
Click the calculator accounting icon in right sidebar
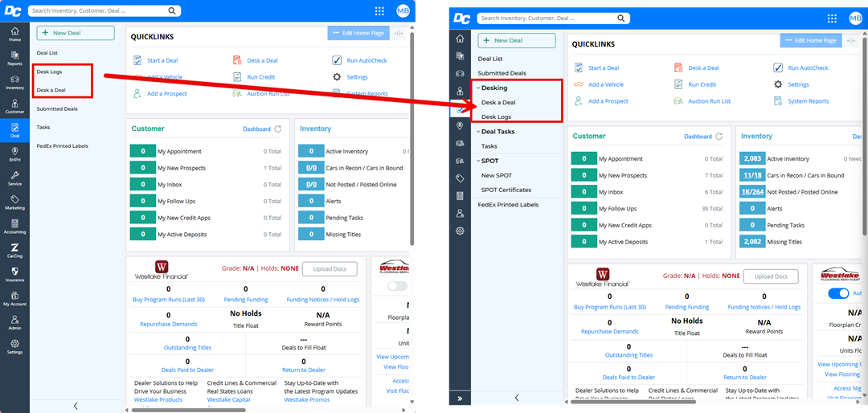460,196
